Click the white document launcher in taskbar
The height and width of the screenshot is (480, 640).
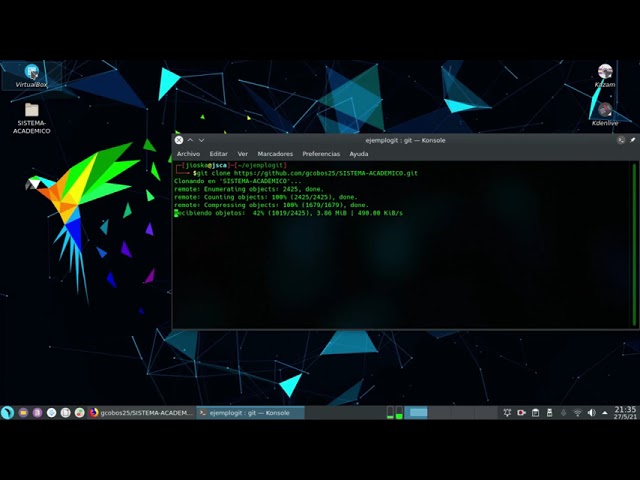tap(65, 413)
